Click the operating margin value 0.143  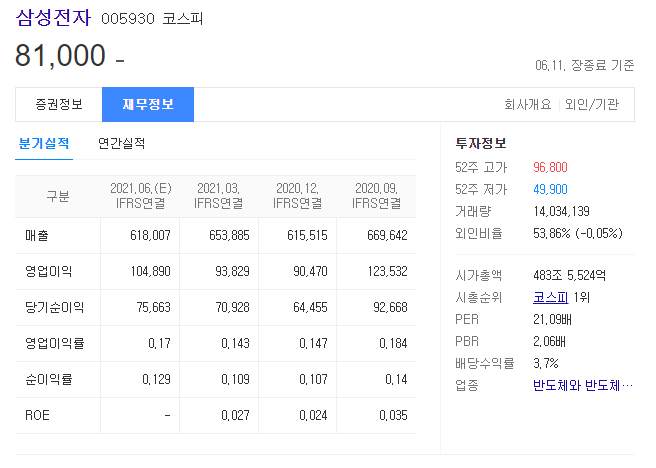[236, 343]
